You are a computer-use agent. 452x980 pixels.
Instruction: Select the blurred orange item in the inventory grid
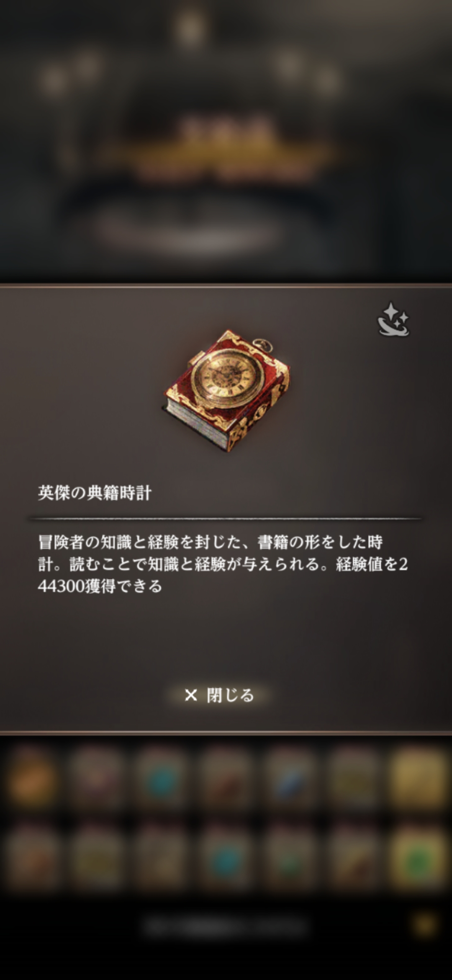32,779
